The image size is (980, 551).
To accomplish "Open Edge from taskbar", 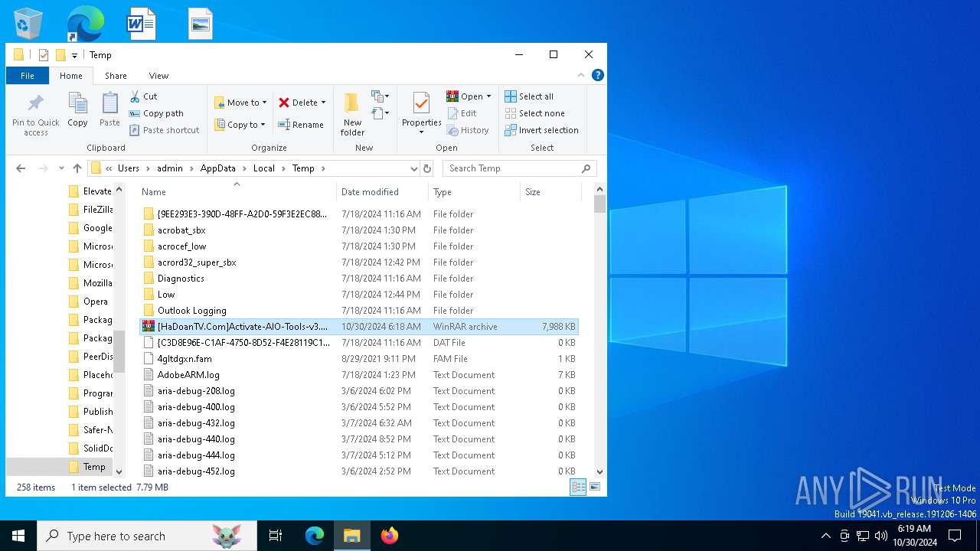I will (x=315, y=536).
